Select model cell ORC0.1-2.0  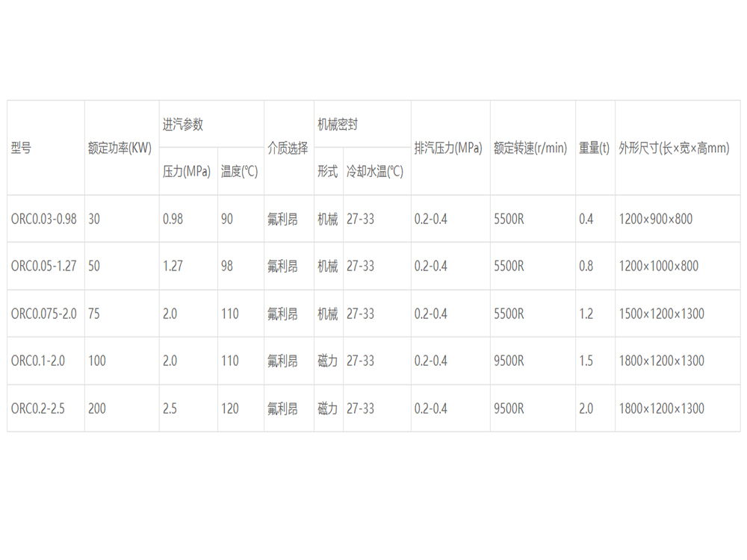(x=37, y=361)
